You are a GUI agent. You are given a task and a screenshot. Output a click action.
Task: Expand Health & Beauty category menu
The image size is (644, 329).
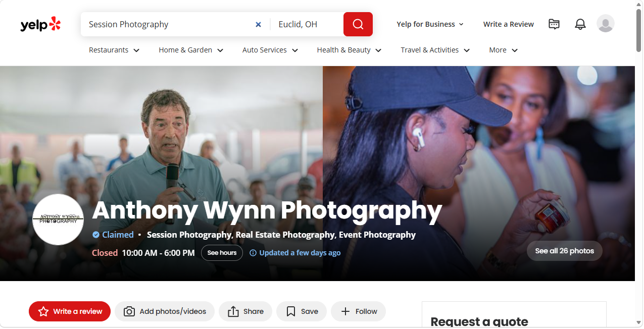pyautogui.click(x=349, y=50)
